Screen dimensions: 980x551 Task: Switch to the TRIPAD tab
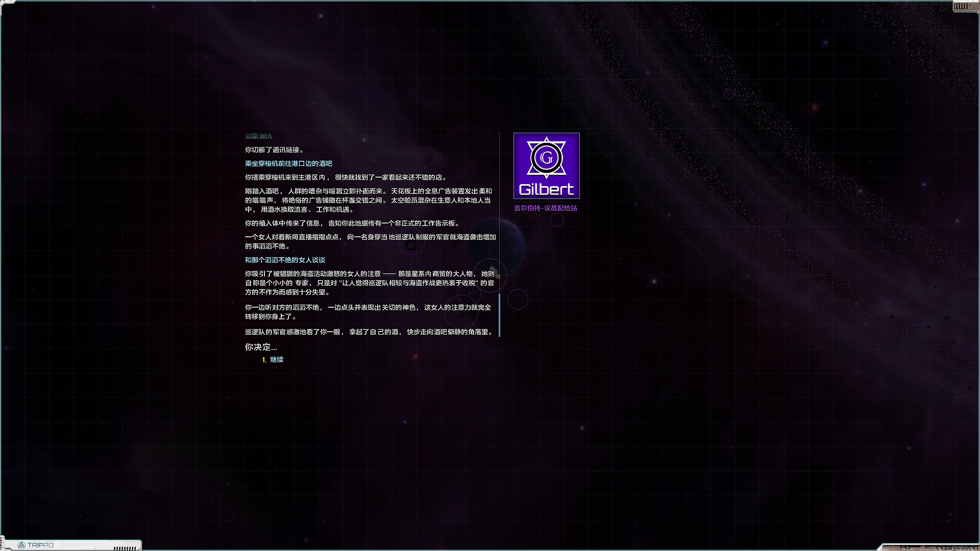tap(40, 545)
